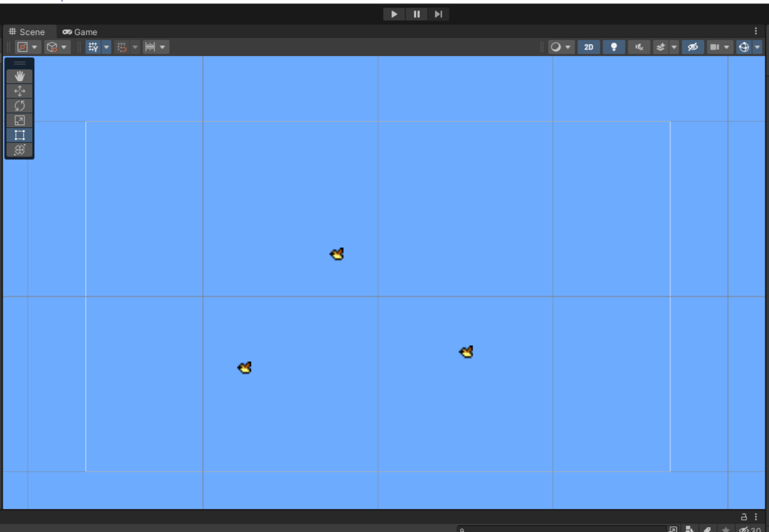Toggle scene lighting lightbulb button

(x=614, y=47)
